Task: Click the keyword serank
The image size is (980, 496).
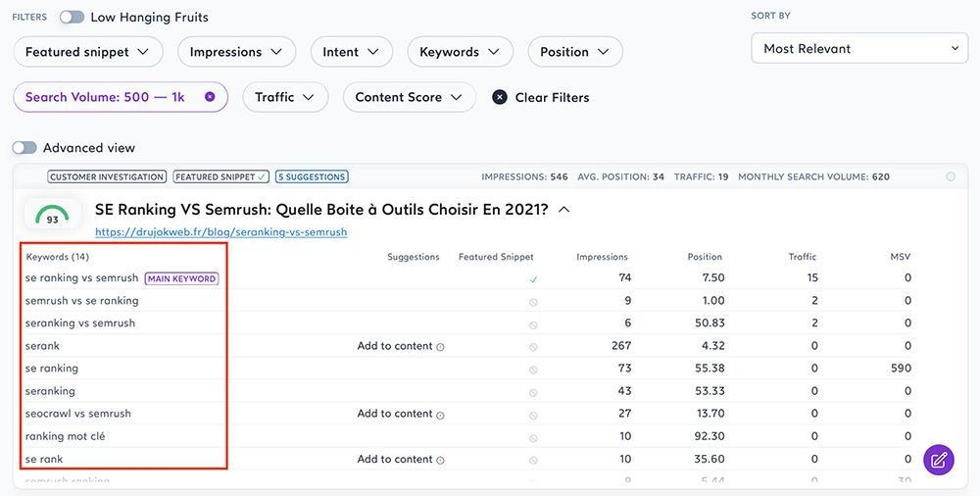Action: [42, 345]
